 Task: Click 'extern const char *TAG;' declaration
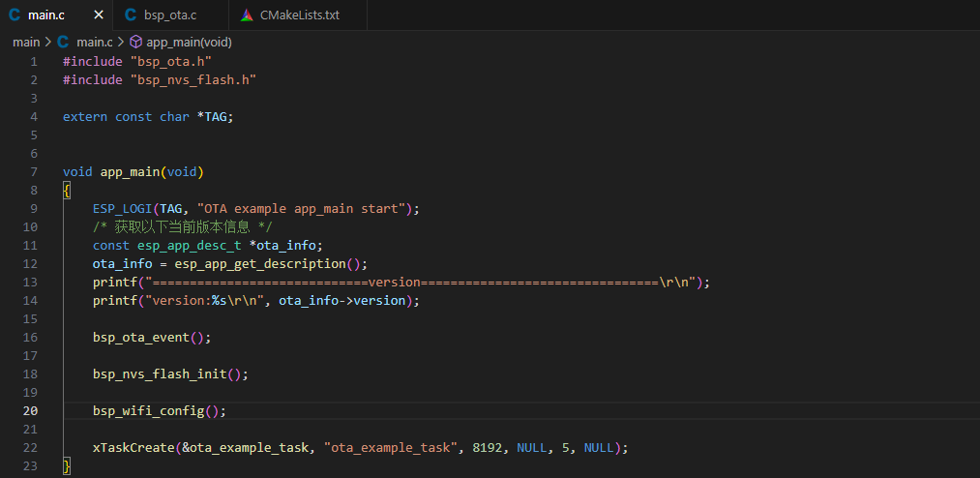click(x=148, y=117)
